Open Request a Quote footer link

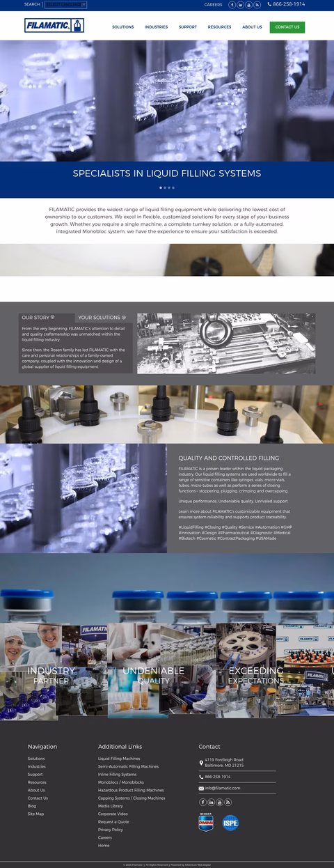click(x=113, y=822)
